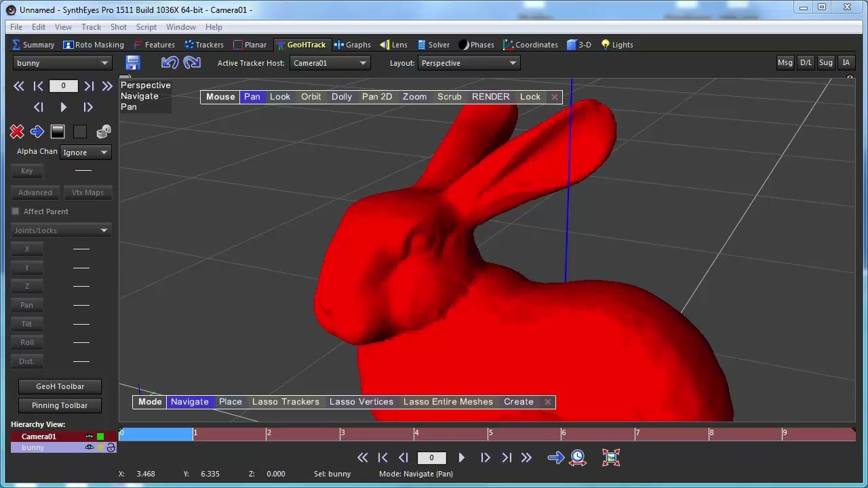Step back one frame in left panel
This screenshot has height=488, width=868.
(x=38, y=107)
